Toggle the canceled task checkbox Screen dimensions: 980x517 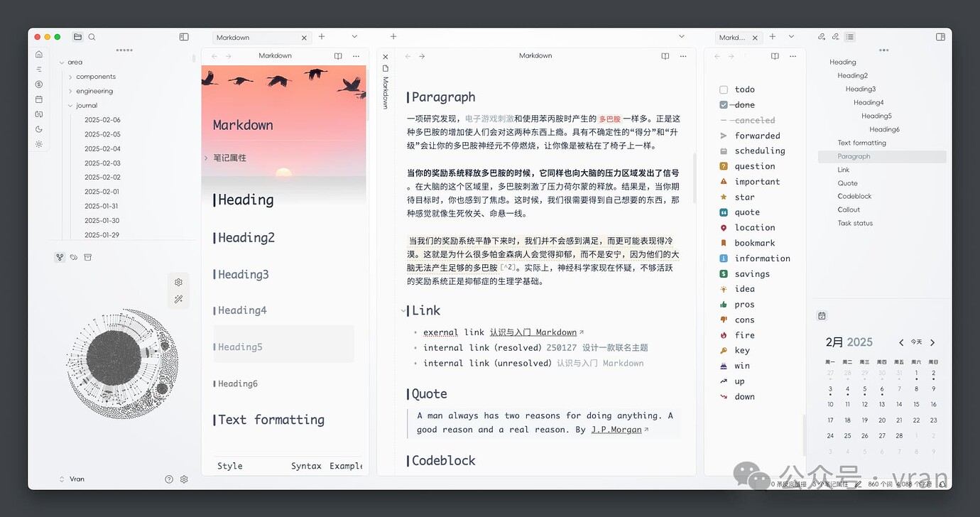click(x=724, y=121)
